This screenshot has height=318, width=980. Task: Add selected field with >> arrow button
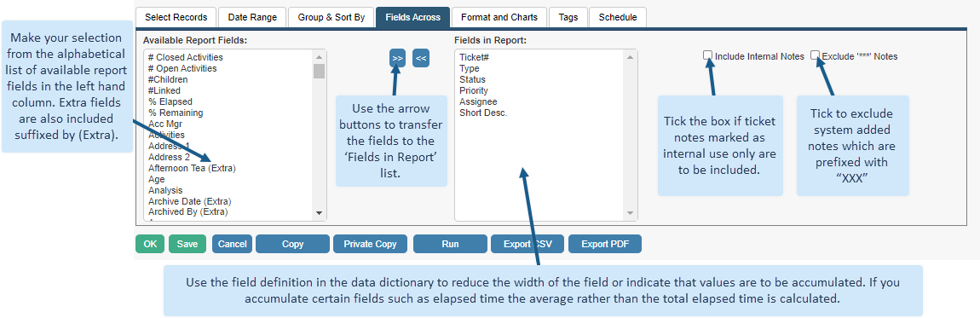(397, 58)
